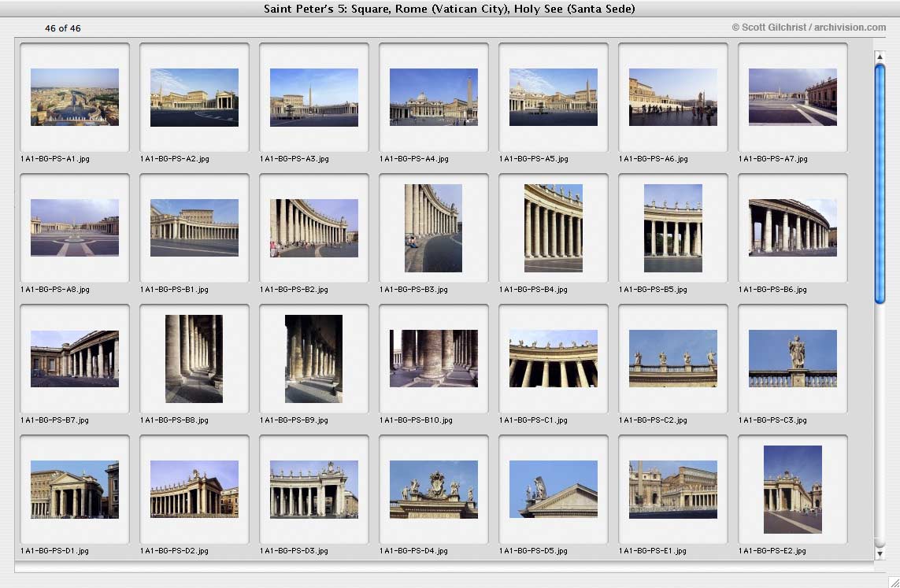Select the thumbnail image 1A1-BG-PS-E1.jpg
This screenshot has width=900, height=588.
click(672, 490)
